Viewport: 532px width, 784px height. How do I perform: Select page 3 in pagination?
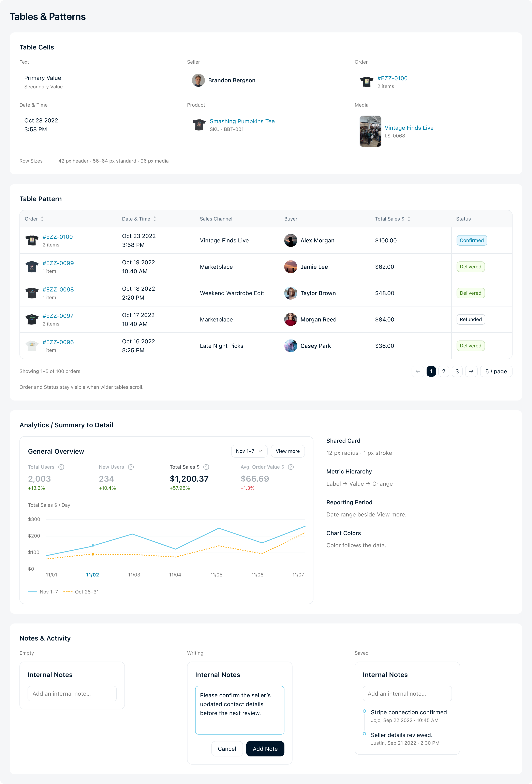point(457,371)
